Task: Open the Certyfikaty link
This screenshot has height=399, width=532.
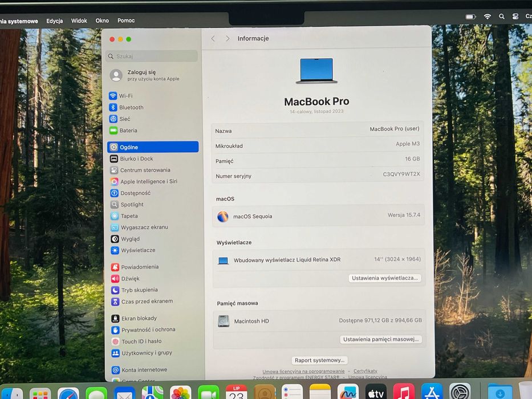Action: 366,371
